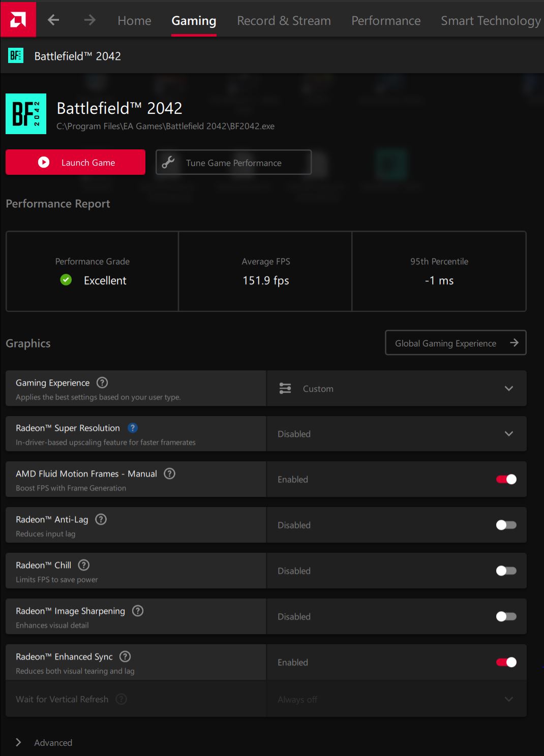Enable Radeon Chill toggle

(x=506, y=571)
